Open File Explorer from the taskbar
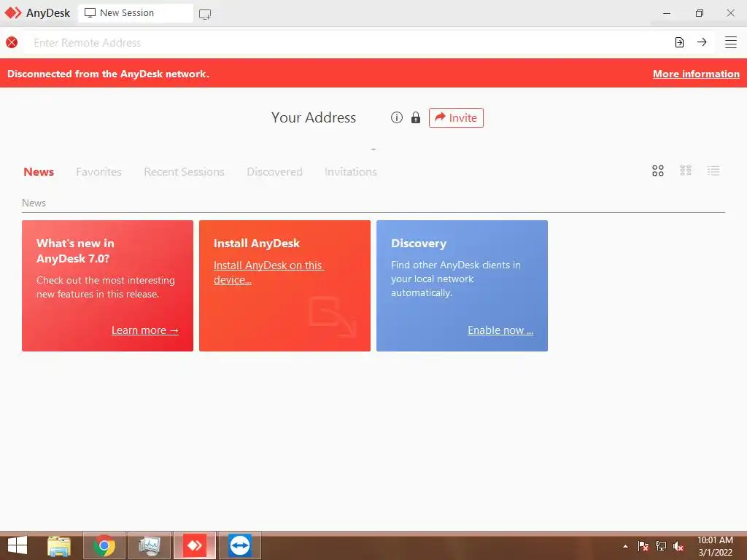Image resolution: width=747 pixels, height=560 pixels. tap(59, 545)
